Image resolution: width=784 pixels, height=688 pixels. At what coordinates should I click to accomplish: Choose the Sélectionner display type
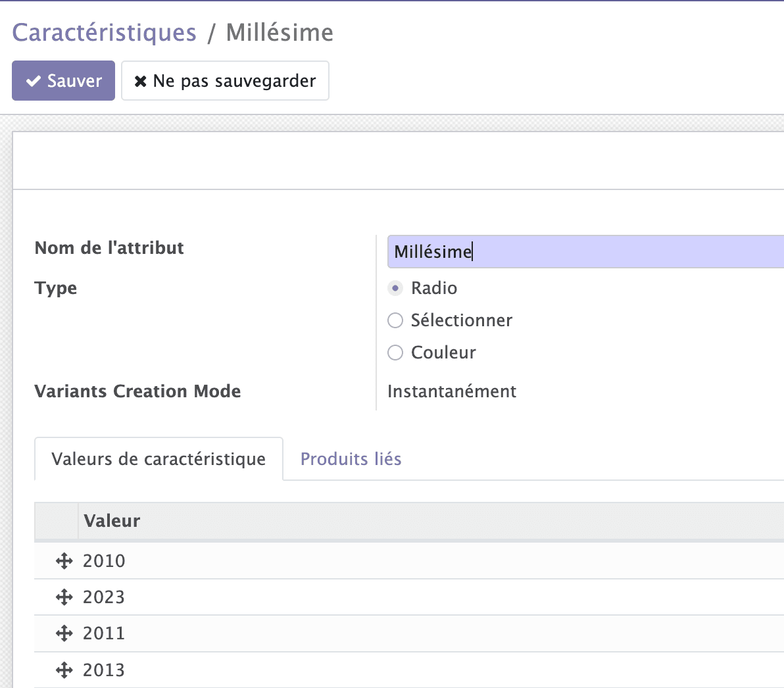point(395,320)
